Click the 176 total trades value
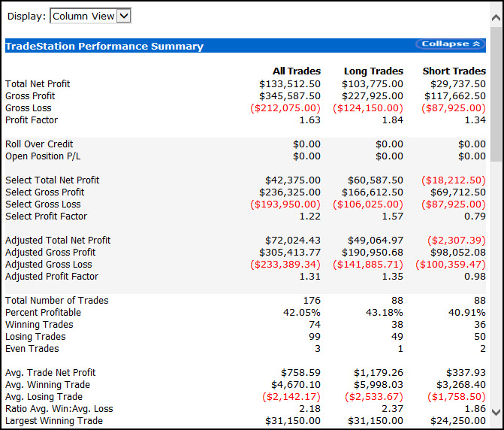The height and width of the screenshot is (430, 504). [312, 301]
